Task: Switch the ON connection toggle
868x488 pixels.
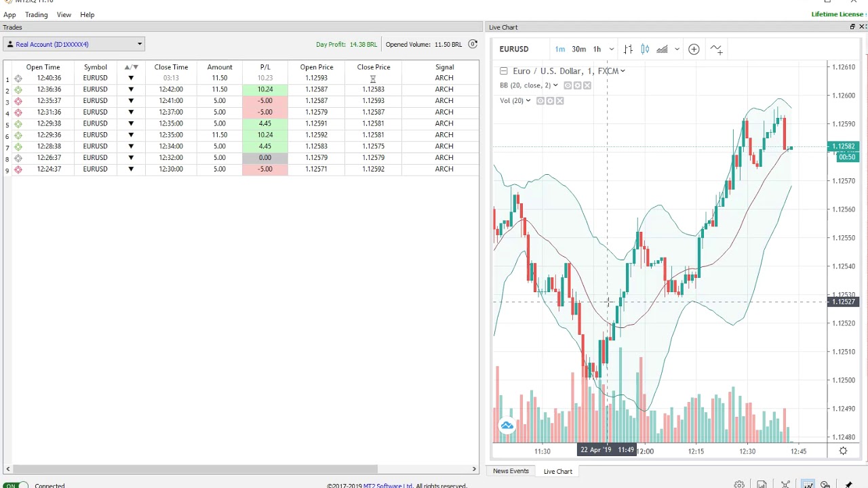Action: 15,485
